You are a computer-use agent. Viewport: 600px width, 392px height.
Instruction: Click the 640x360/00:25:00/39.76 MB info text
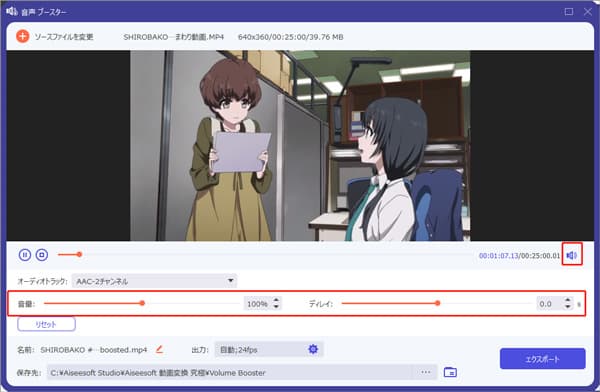[290, 37]
